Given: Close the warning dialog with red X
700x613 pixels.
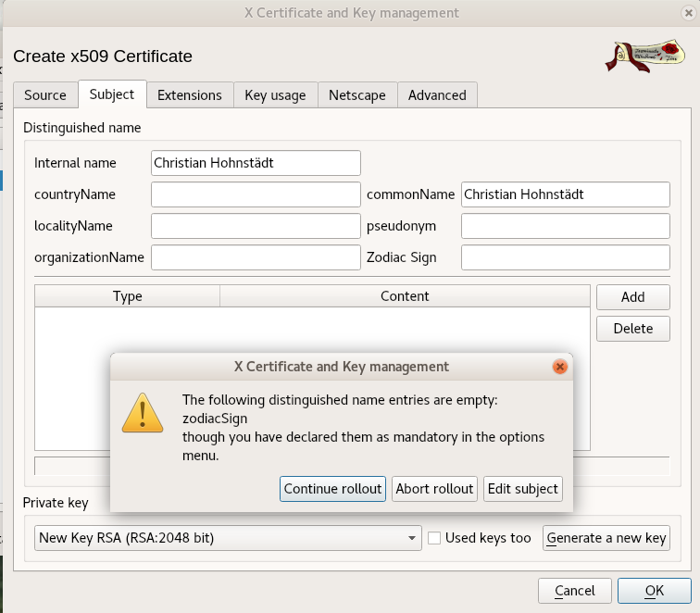Looking at the screenshot, I should pyautogui.click(x=559, y=367).
